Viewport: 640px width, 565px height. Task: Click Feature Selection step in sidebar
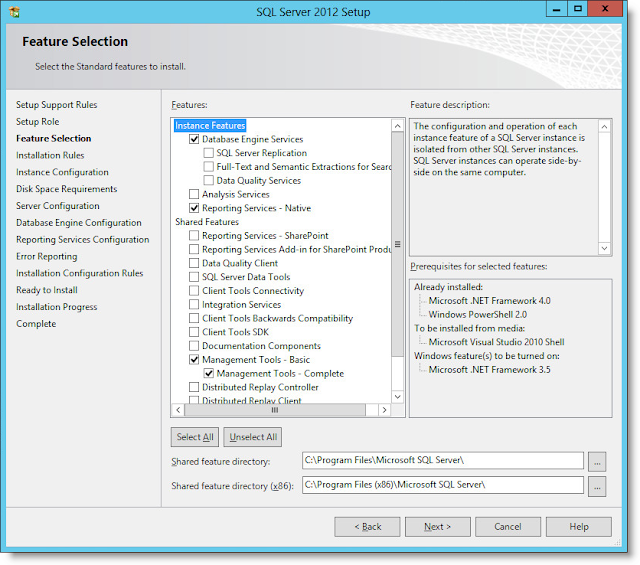click(53, 138)
